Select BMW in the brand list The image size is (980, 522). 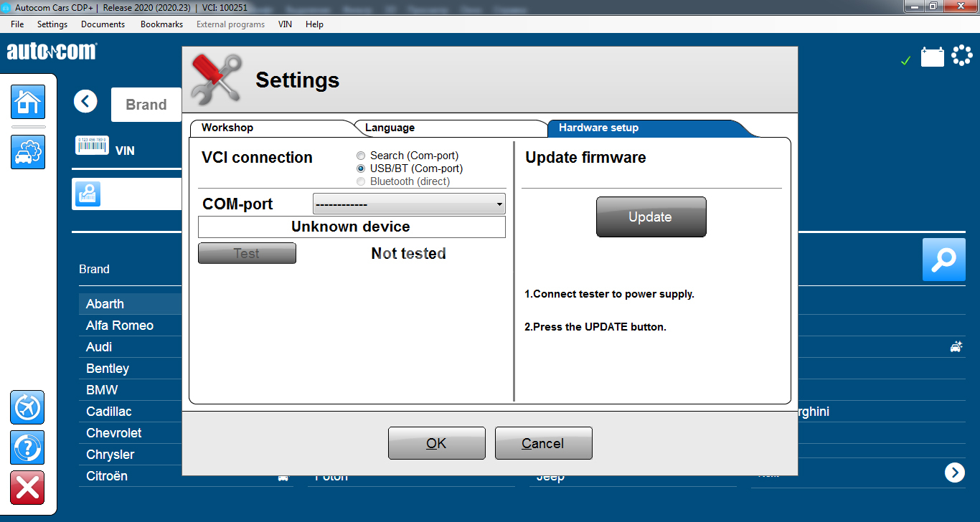pos(130,390)
